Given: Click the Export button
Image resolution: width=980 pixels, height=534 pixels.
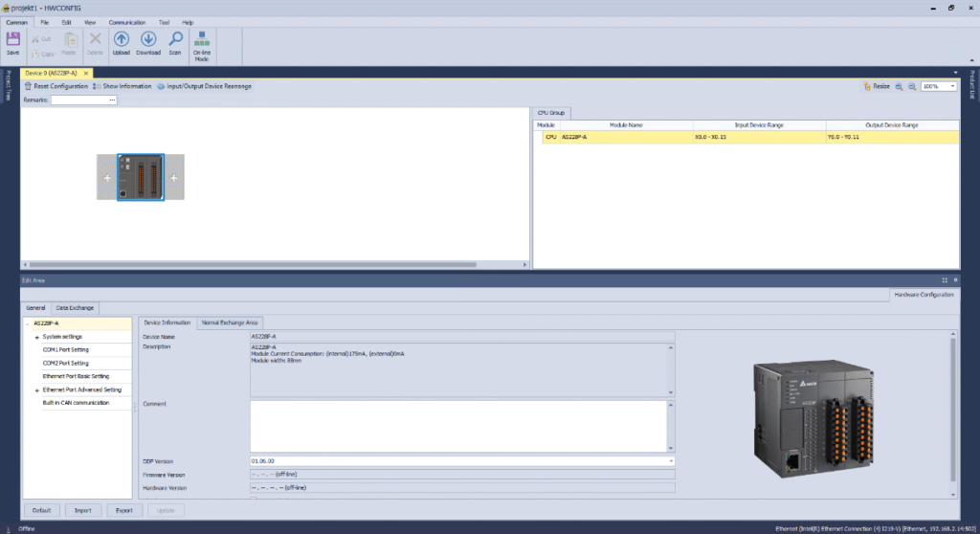Looking at the screenshot, I should point(124,510).
